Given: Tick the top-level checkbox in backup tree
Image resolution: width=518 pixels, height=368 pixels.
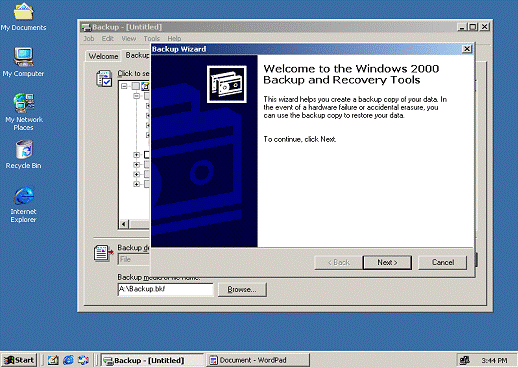Looking at the screenshot, I should [x=135, y=86].
